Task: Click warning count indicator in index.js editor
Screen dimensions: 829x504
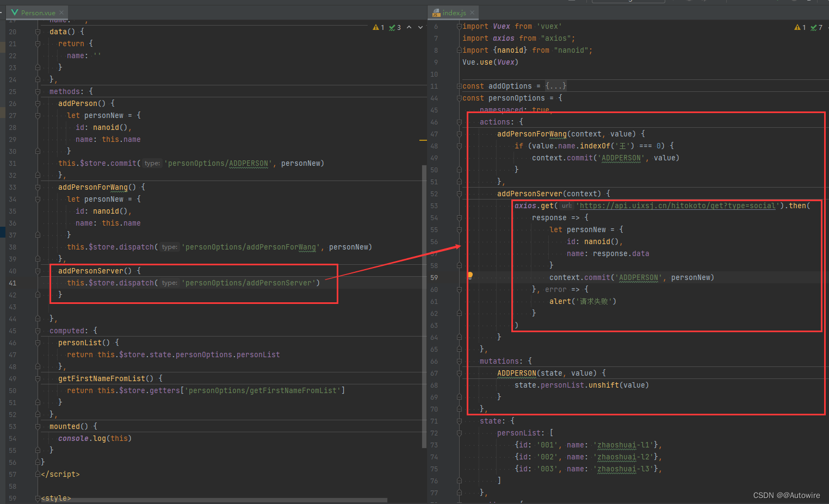Action: coord(800,27)
